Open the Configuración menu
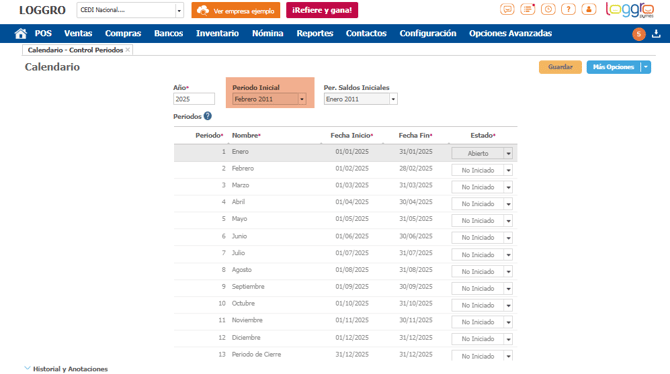This screenshot has width=670, height=374. pos(428,33)
